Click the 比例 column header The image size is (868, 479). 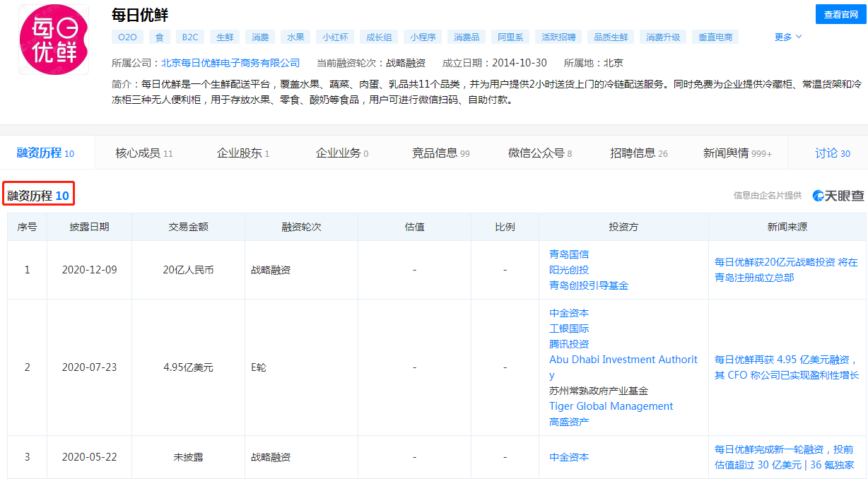505,227
